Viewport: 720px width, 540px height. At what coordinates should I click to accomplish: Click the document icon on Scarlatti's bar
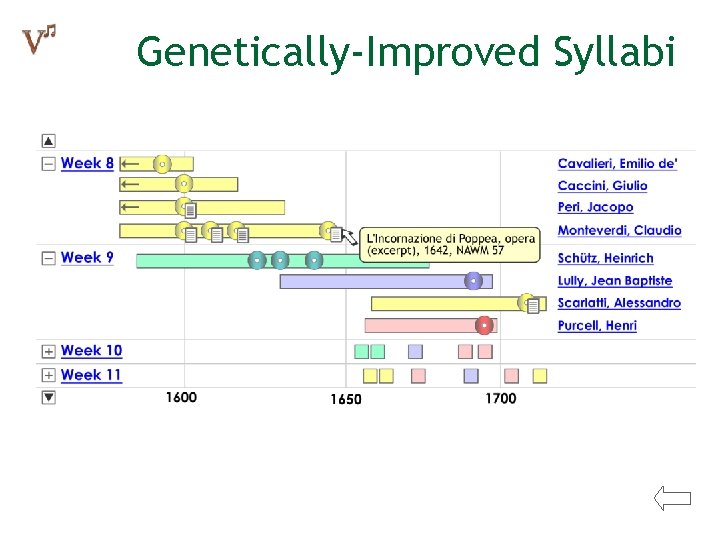533,306
